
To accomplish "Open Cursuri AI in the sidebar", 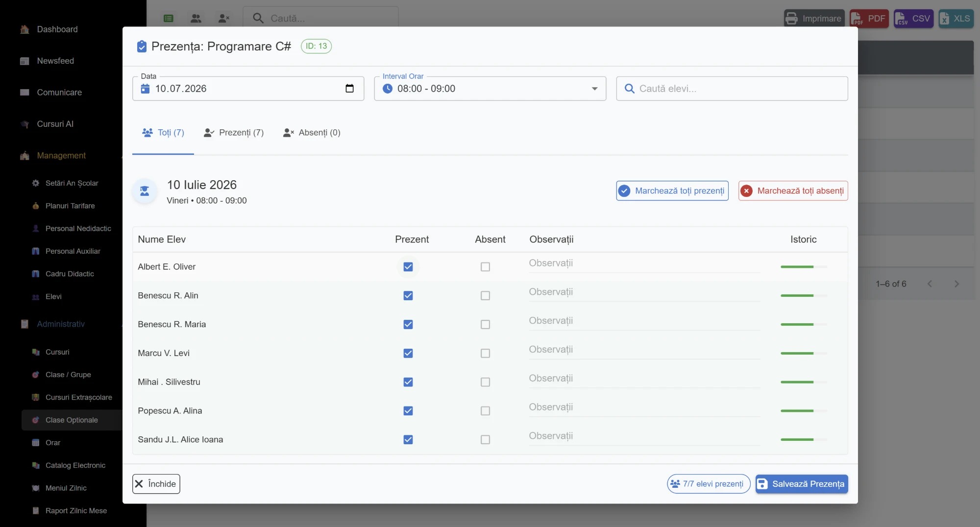I will 55,124.
